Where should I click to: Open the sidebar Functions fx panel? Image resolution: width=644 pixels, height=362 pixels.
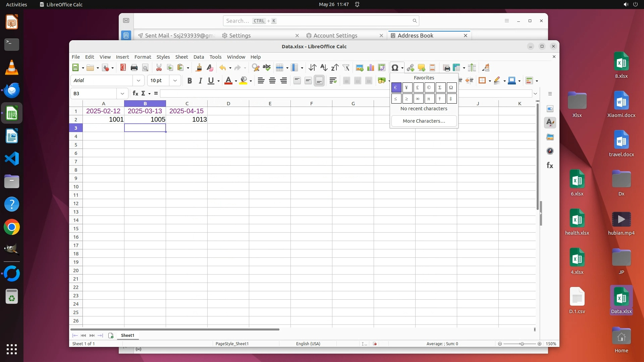[x=550, y=165]
